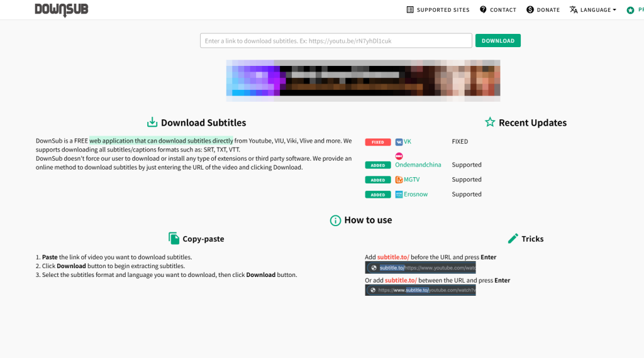Click the Language translate icon
The width and height of the screenshot is (644, 358).
tap(574, 9)
